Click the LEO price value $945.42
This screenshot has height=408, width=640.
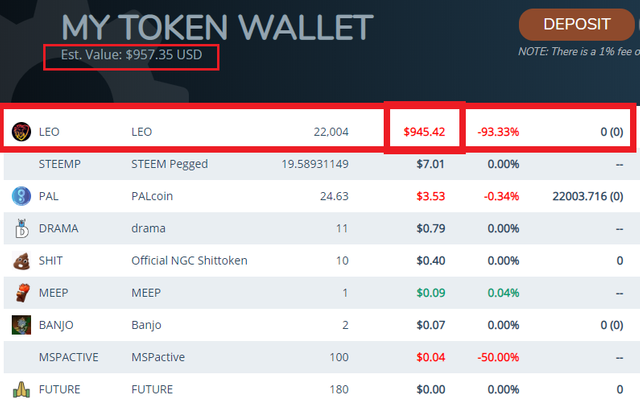[x=424, y=131]
